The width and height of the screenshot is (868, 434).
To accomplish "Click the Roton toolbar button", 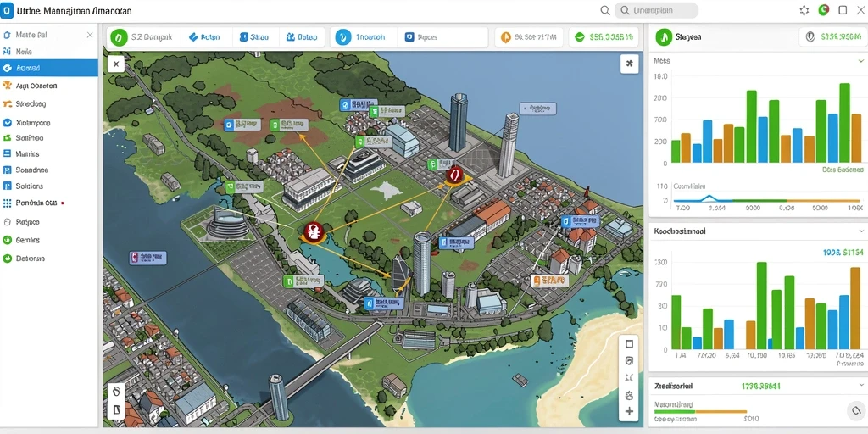I will tap(204, 37).
